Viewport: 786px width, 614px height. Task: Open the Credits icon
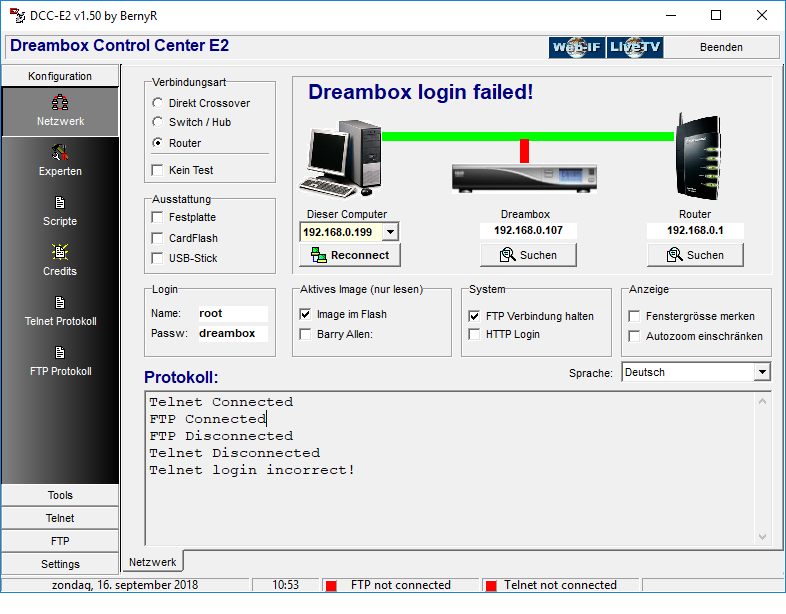click(60, 252)
